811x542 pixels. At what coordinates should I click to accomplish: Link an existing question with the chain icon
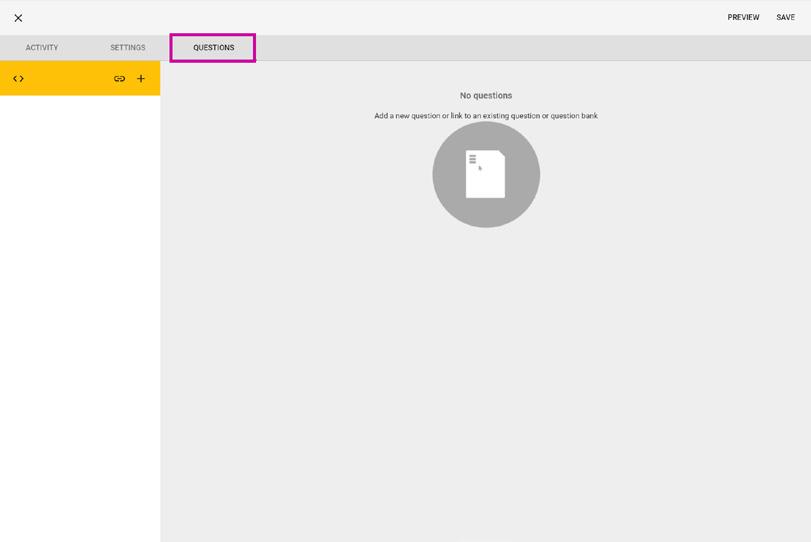(119, 79)
